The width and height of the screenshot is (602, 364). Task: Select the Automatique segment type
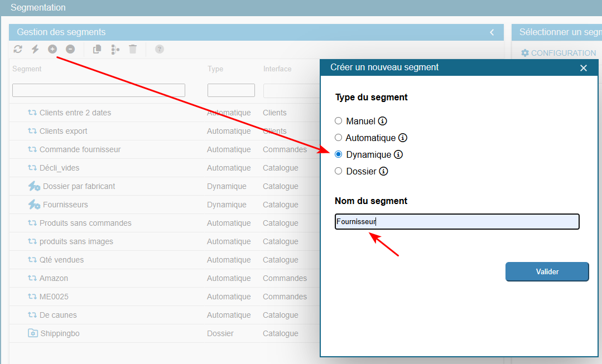click(x=339, y=138)
